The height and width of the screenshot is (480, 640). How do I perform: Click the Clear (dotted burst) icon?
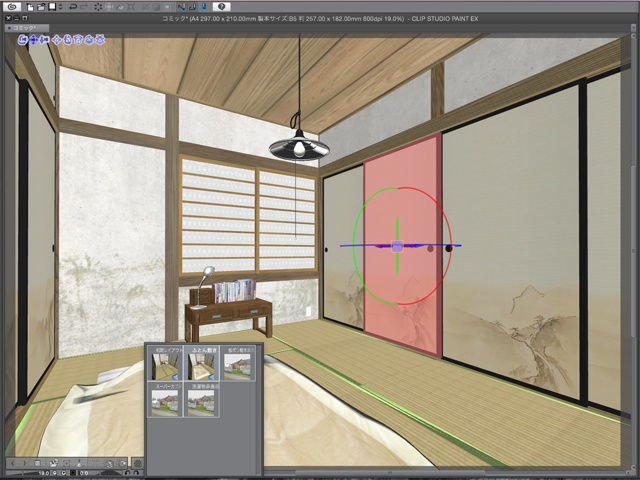coord(98,7)
